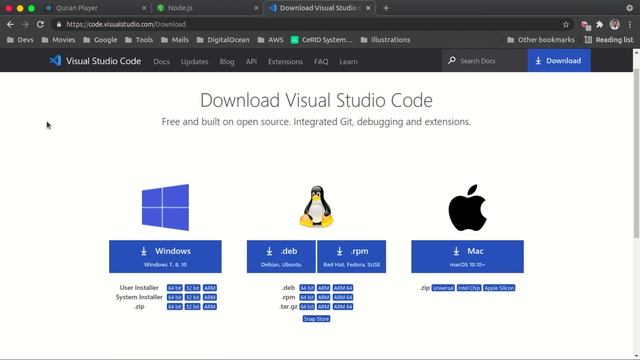Image resolution: width=640 pixels, height=360 pixels.
Task: Open the Other bookmarks folder
Action: pos(540,40)
